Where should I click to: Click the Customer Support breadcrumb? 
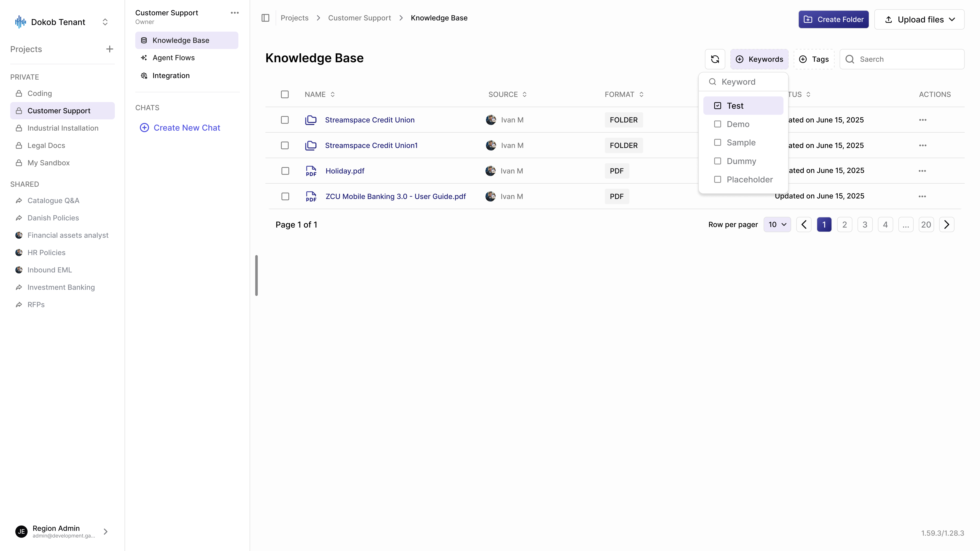pyautogui.click(x=360, y=18)
